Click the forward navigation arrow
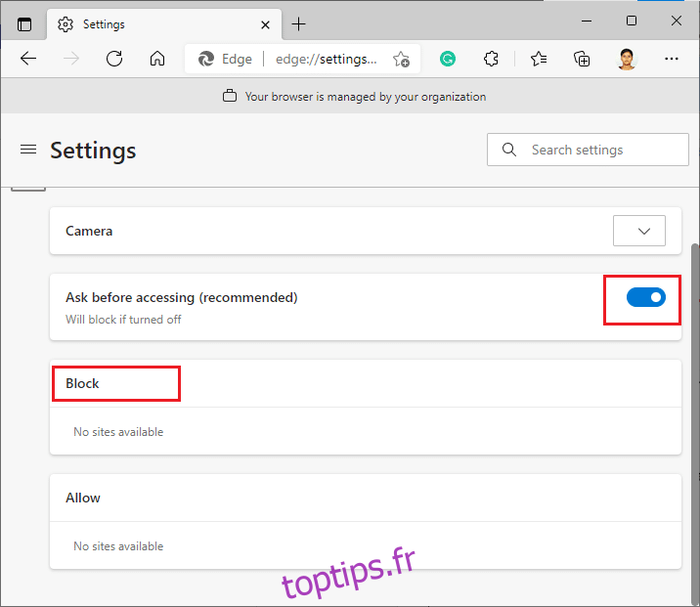The height and width of the screenshot is (607, 700). [x=71, y=59]
